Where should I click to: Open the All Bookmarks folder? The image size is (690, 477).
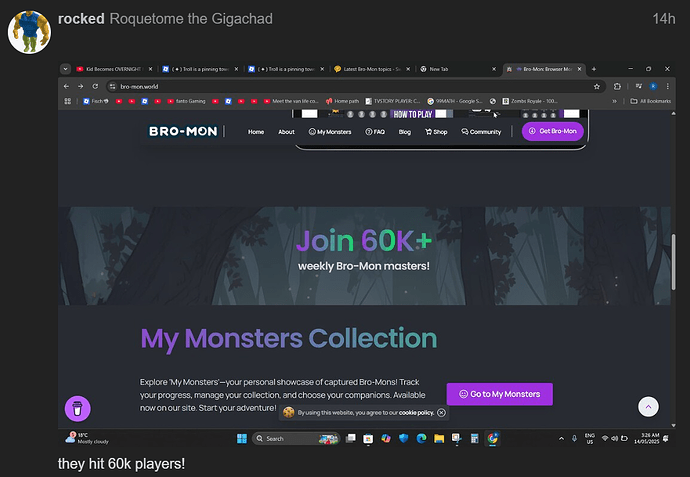pos(650,101)
